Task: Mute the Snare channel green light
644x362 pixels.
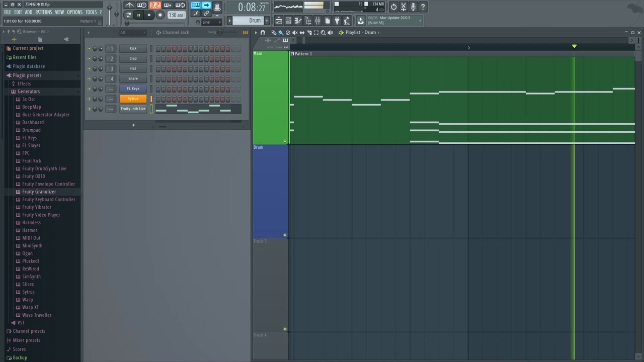Action: [x=89, y=78]
